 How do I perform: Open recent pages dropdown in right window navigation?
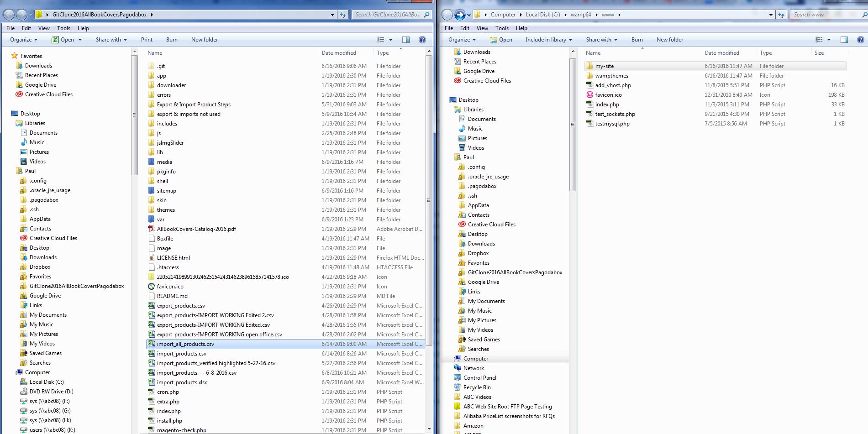point(469,15)
